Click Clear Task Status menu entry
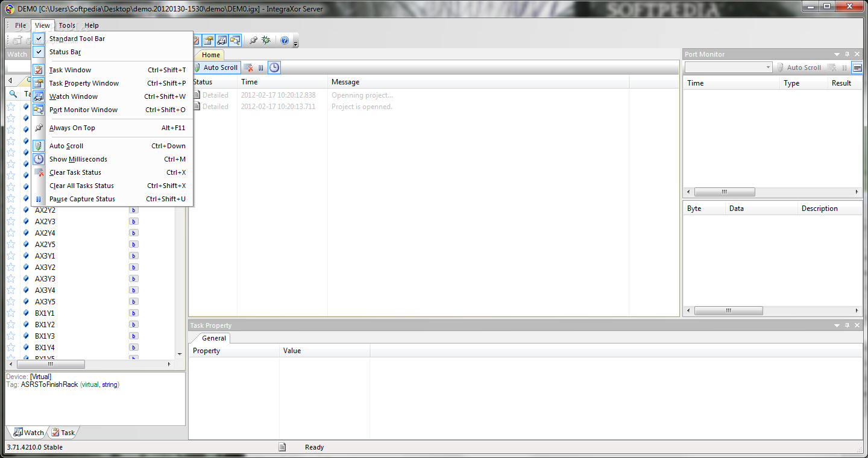The image size is (868, 458). pos(112,172)
